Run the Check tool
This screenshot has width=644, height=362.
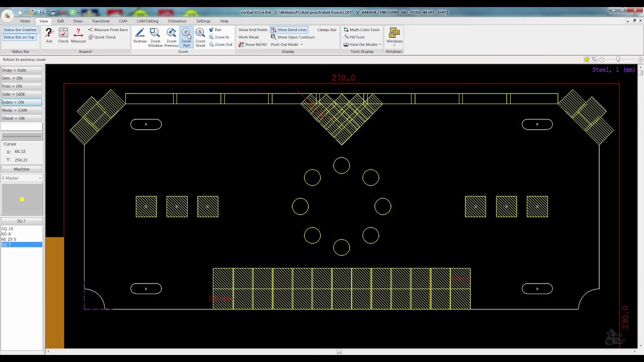63,36
